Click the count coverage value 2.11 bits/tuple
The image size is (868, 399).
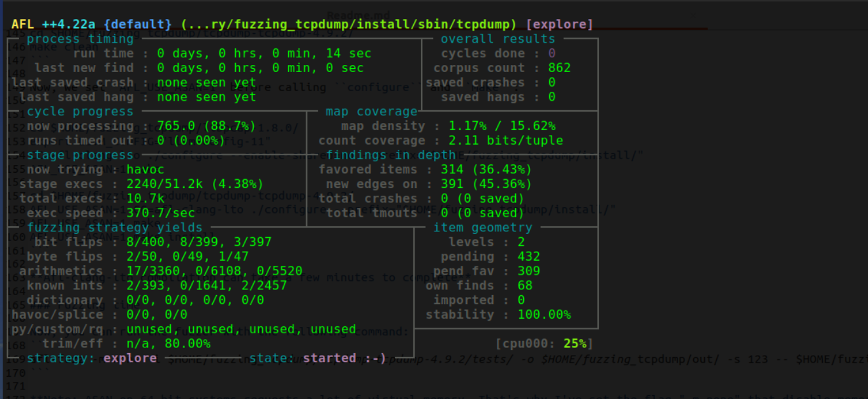[x=505, y=141]
